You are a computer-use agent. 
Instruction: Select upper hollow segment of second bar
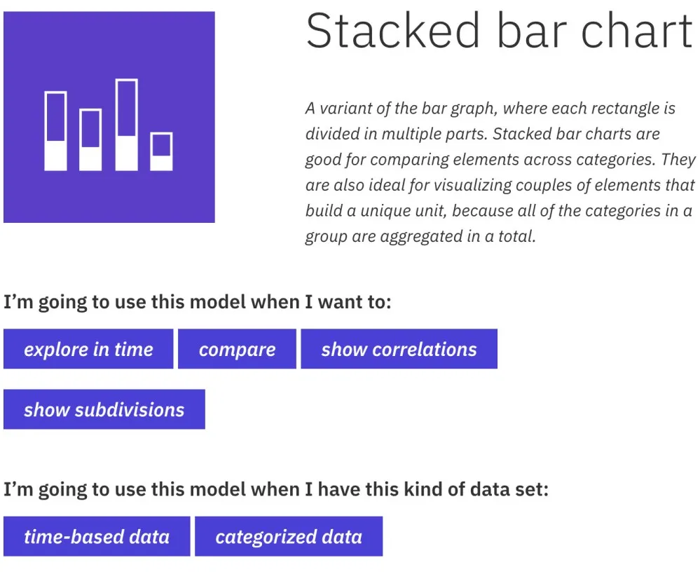pyautogui.click(x=90, y=128)
